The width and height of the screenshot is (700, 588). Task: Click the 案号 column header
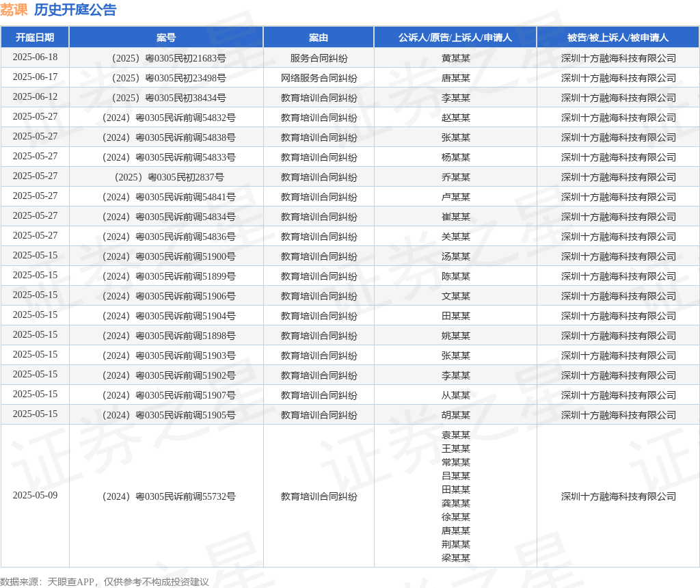(x=166, y=38)
